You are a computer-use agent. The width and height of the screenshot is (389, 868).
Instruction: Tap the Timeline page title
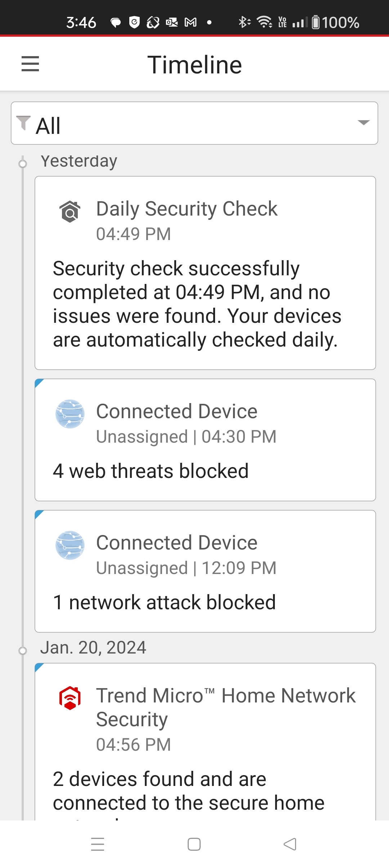pos(194,65)
